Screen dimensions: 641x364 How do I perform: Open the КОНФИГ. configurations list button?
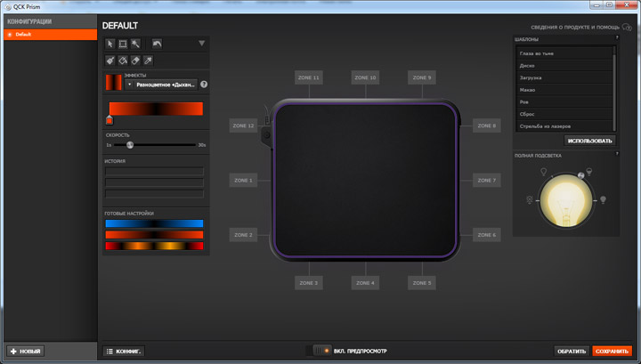pyautogui.click(x=124, y=352)
